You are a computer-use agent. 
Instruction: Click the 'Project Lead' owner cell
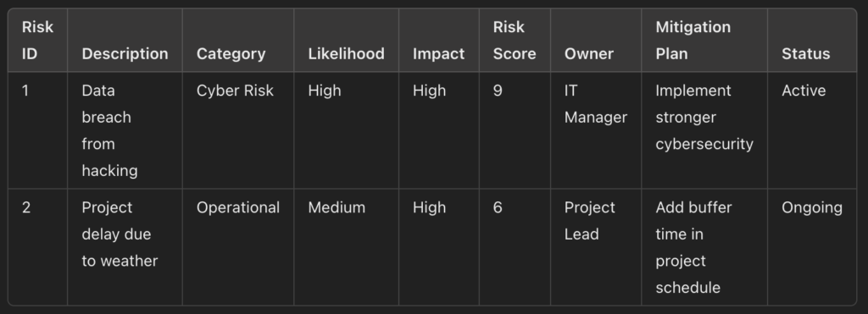[596, 247]
